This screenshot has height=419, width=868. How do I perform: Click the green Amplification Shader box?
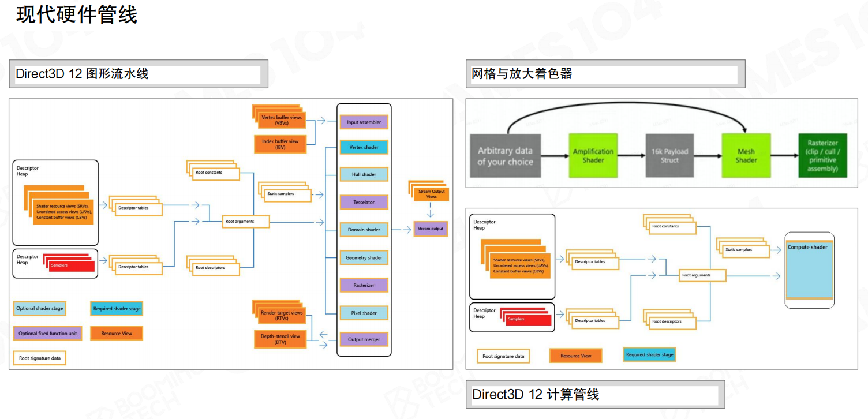tap(593, 156)
